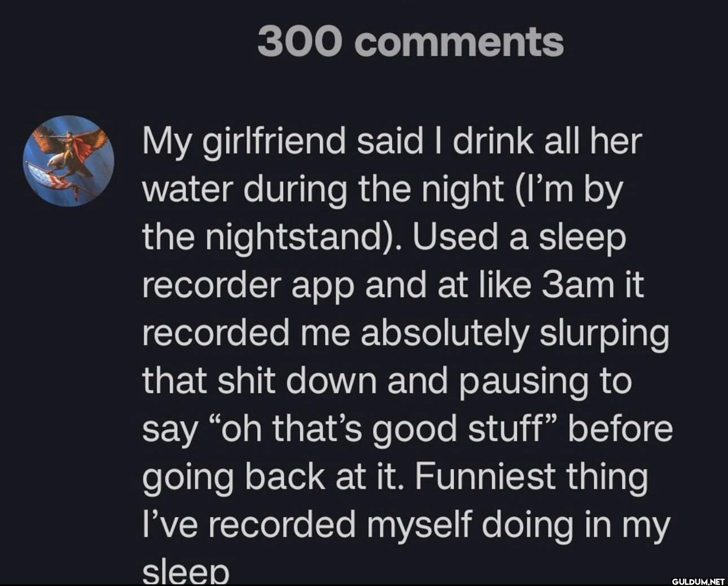The image size is (728, 586).
Task: Click the word "comments" in the header
Action: [459, 42]
